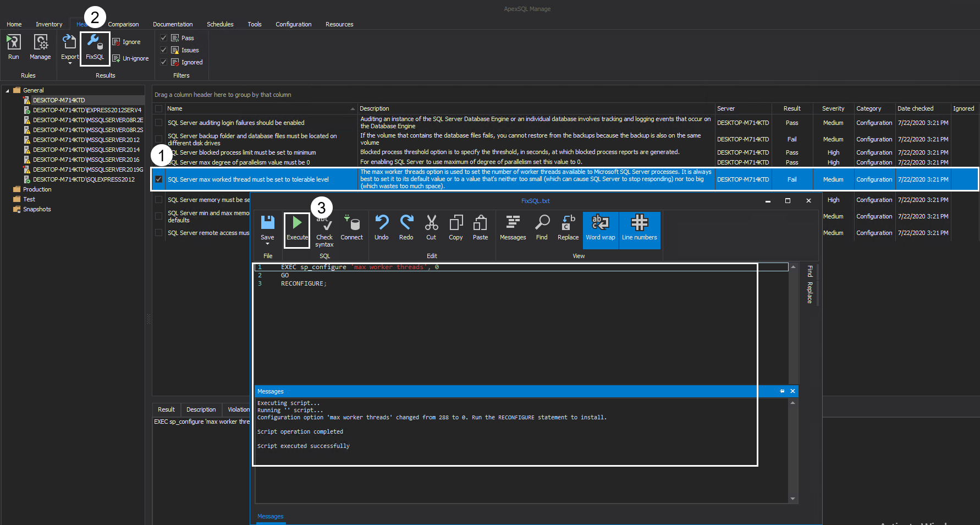
Task: Toggle Line numbers in FixSQL editor
Action: (640, 230)
